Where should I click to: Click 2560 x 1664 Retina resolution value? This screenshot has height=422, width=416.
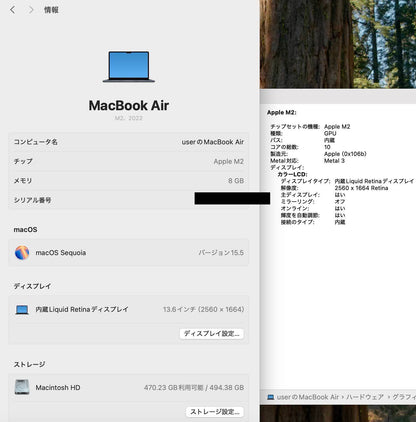pos(361,188)
